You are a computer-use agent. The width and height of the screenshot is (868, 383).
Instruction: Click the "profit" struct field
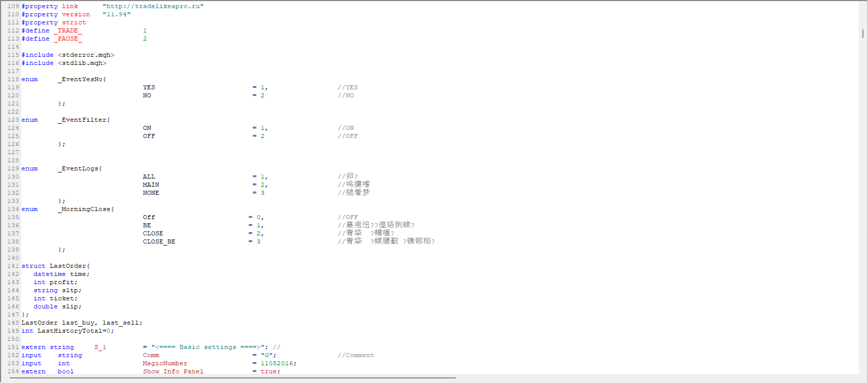62,282
